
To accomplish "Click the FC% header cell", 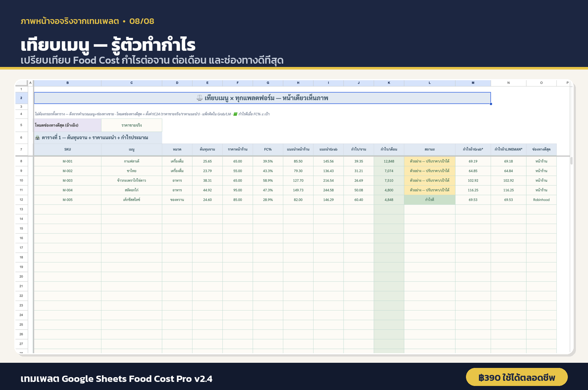I will pyautogui.click(x=268, y=149).
